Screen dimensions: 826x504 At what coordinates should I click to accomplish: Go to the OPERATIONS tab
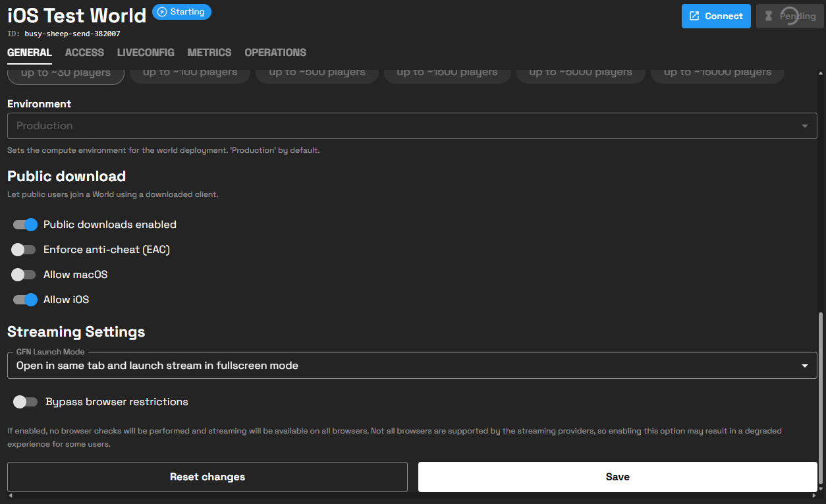point(275,53)
